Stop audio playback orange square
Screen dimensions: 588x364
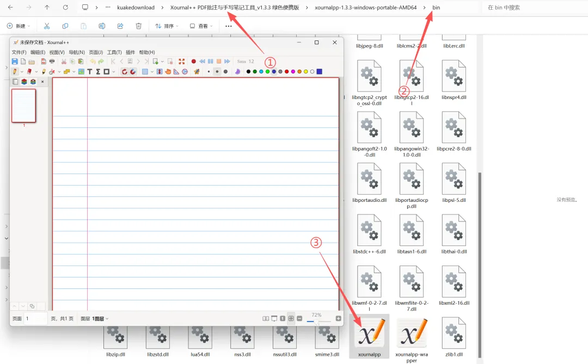click(x=219, y=61)
